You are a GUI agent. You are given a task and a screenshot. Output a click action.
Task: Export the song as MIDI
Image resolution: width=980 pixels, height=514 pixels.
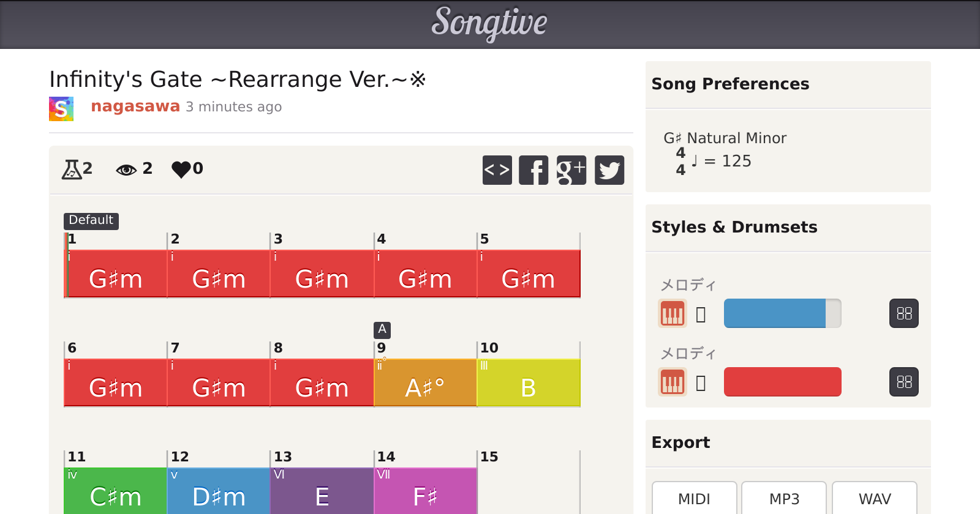694,498
